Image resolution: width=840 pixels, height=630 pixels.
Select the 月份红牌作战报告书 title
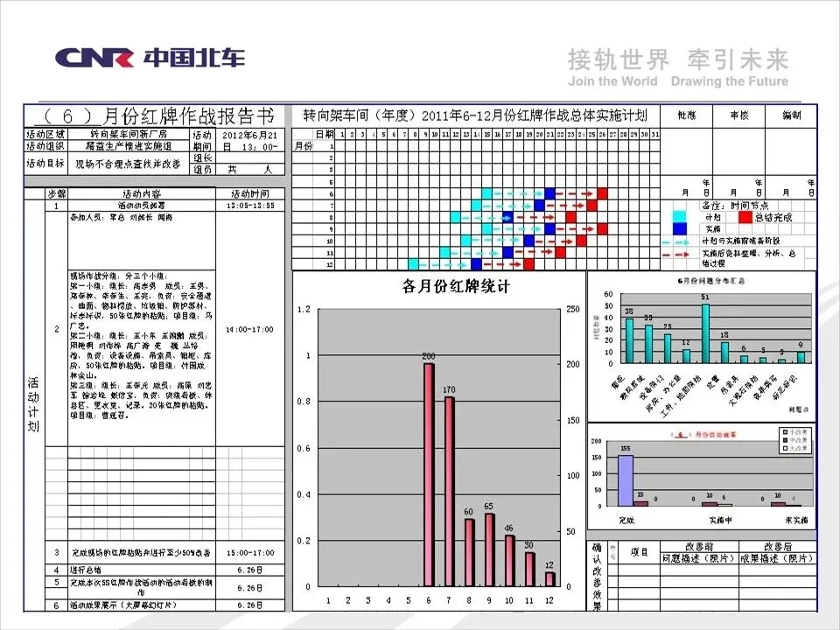188,115
